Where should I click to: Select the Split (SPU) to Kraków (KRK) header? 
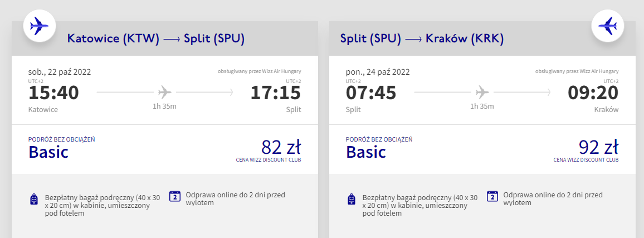(422, 38)
